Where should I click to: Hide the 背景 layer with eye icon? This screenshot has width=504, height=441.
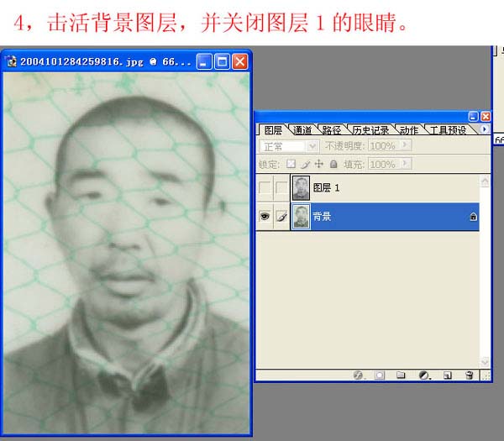[x=265, y=217]
